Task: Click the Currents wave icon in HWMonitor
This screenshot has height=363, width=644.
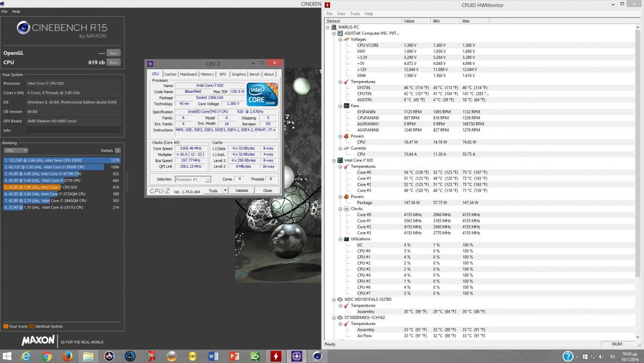Action: [x=347, y=148]
